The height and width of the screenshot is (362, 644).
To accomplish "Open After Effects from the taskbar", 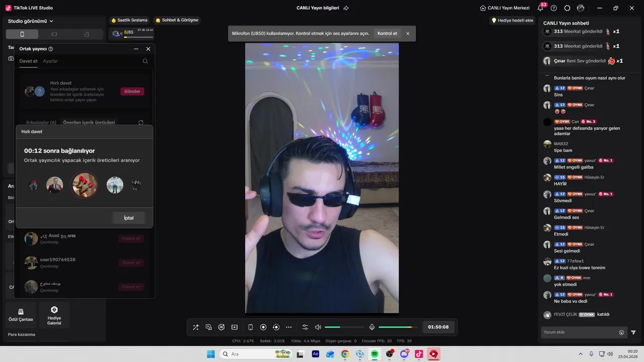I will point(315,354).
